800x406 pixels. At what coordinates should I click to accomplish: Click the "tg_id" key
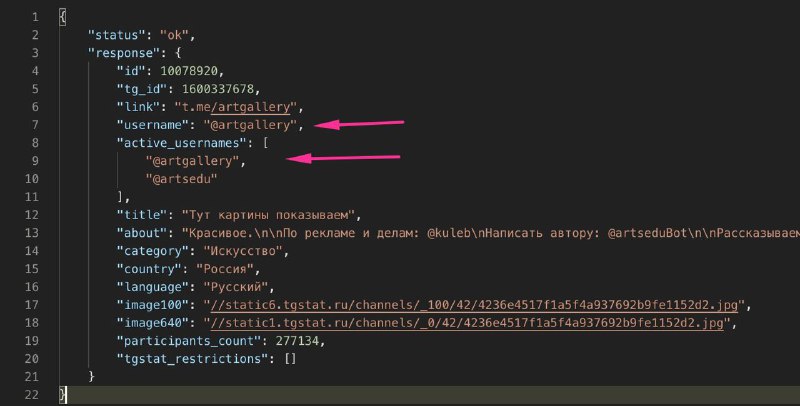click(142, 89)
